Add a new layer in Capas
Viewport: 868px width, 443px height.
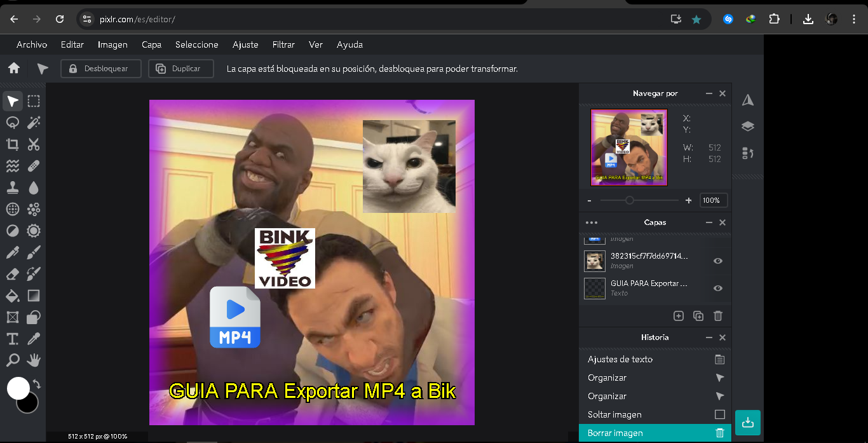(678, 316)
